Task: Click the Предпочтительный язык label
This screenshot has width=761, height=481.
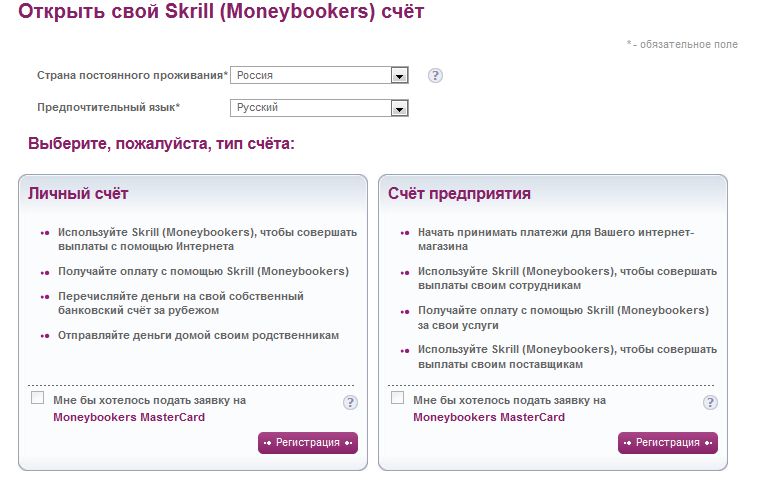Action: click(109, 107)
